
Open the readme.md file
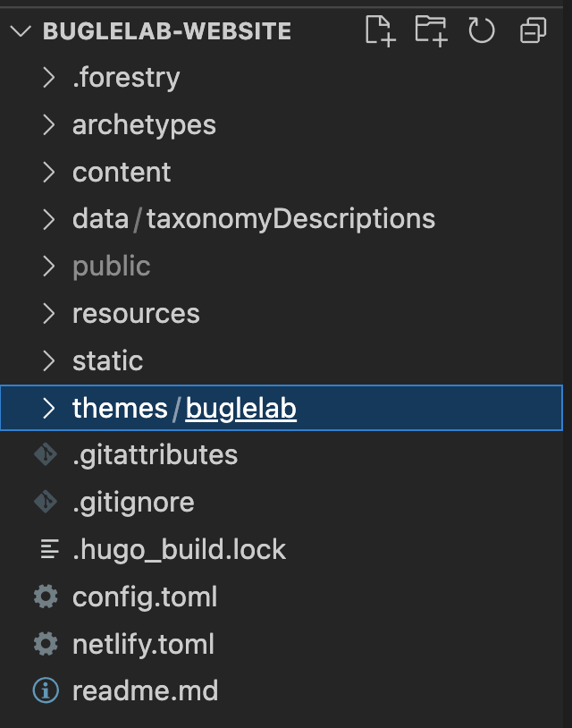[145, 691]
